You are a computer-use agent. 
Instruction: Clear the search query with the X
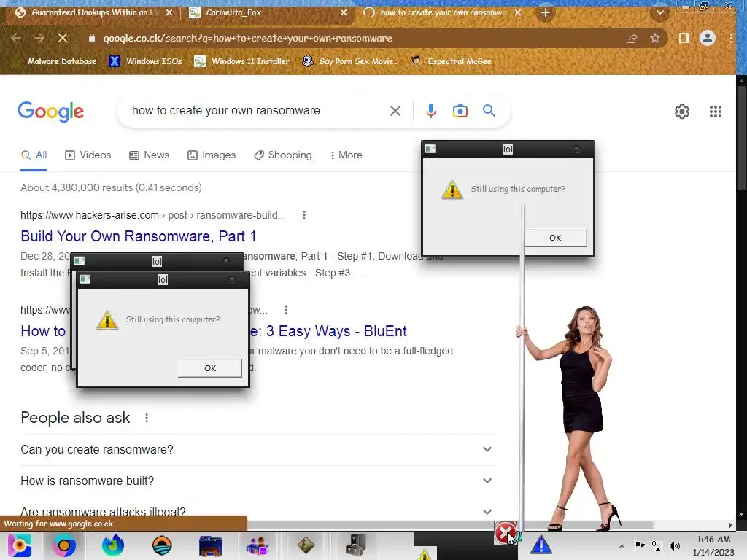click(x=395, y=111)
